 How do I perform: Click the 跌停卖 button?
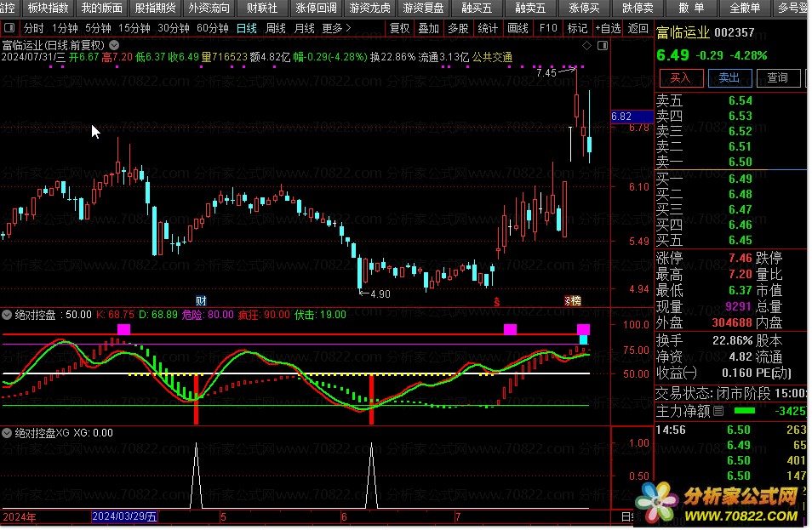pyautogui.click(x=638, y=8)
